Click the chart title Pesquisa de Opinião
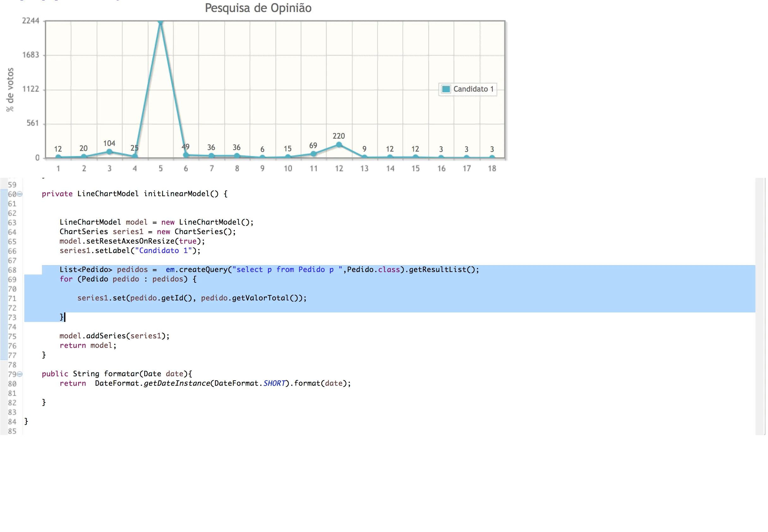Screen dimensions: 768x532 click(258, 8)
